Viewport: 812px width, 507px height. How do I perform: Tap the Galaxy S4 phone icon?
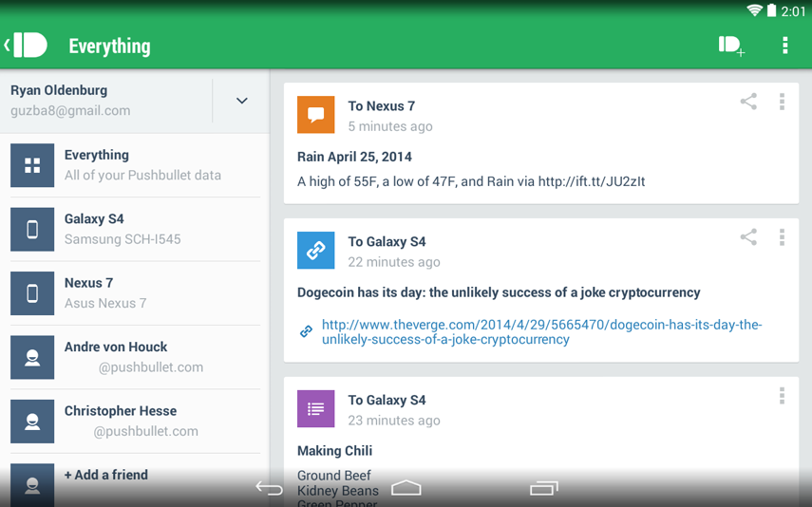[x=32, y=230]
